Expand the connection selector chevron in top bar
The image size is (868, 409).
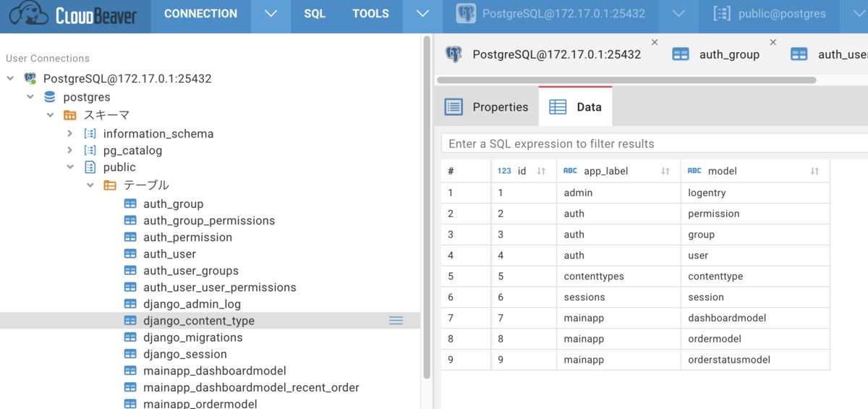(678, 14)
